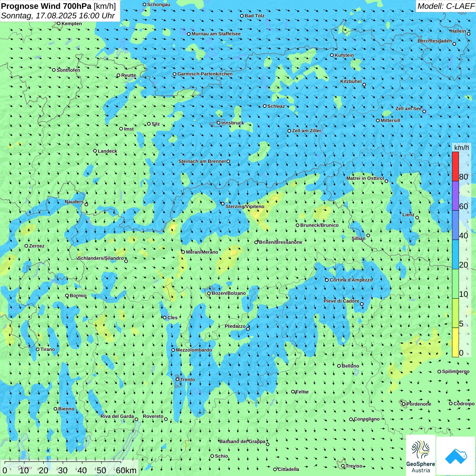The height and width of the screenshot is (476, 476).
Task: Click the 'Riva del Garda' label
Action: coord(117,416)
